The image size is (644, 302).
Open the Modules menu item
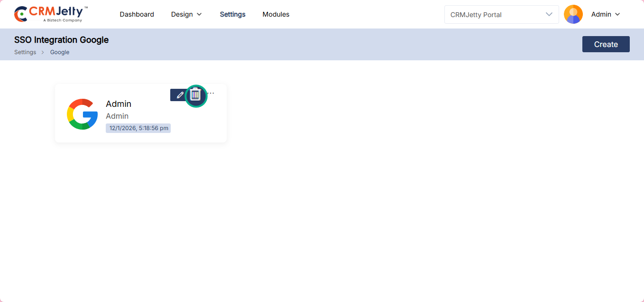(x=276, y=14)
